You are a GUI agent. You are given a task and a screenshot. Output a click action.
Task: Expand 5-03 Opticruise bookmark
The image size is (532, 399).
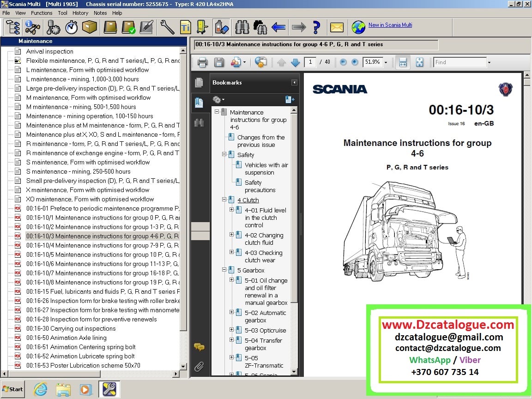click(x=231, y=330)
